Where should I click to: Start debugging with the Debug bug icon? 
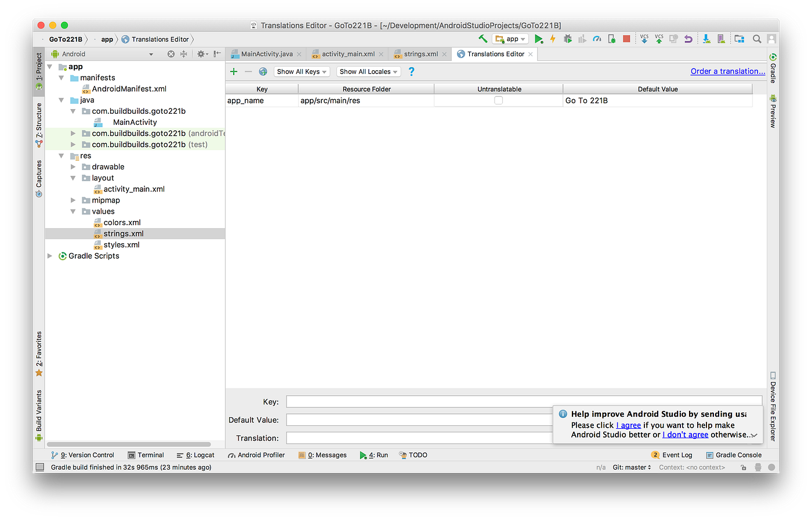[567, 38]
